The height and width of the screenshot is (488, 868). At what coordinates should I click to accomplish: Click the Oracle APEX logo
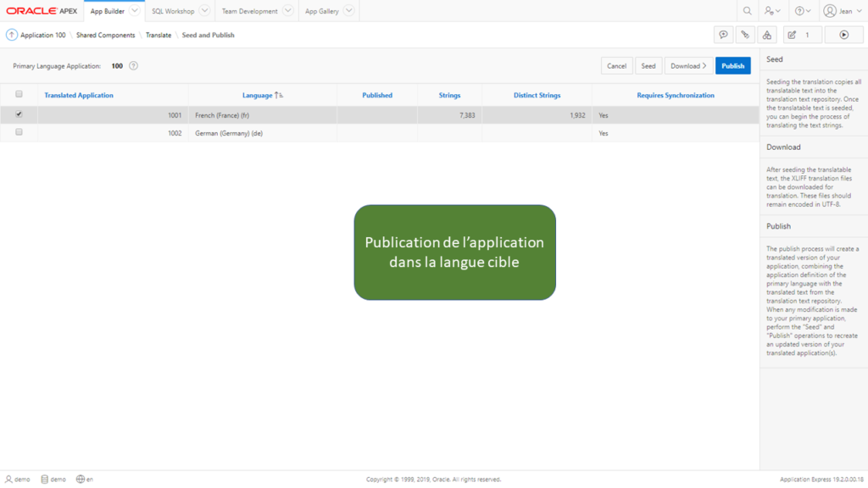(x=42, y=11)
